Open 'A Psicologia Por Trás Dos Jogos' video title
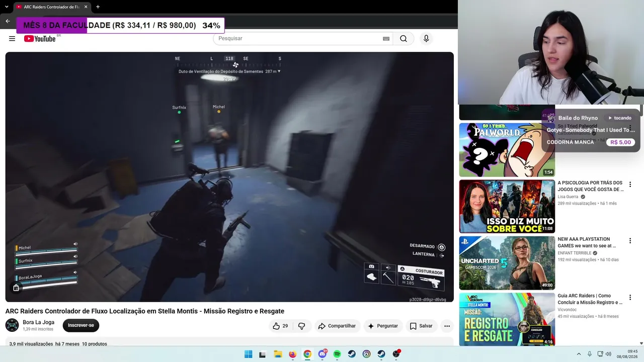Viewport: 644px width, 362px height. [x=591, y=186]
